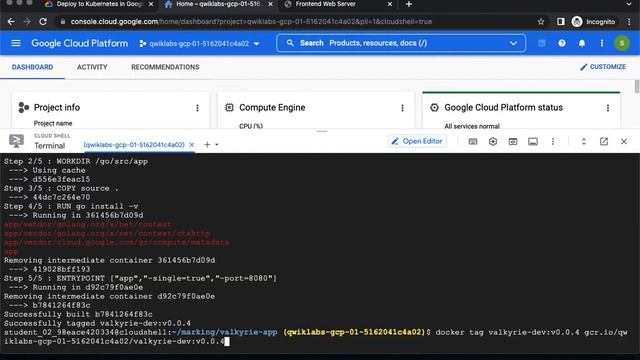Go forward with the browser forward arrow
Screen dimensions: 640x360
[x=27, y=22]
